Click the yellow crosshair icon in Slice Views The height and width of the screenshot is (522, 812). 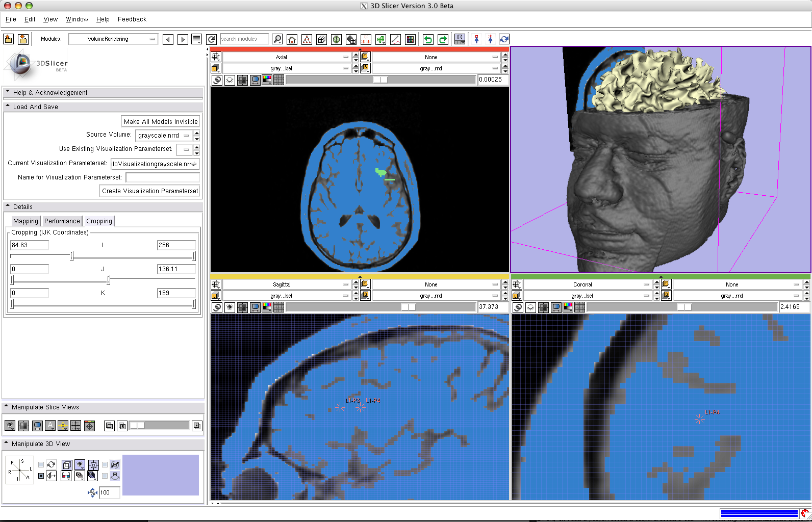pos(63,426)
